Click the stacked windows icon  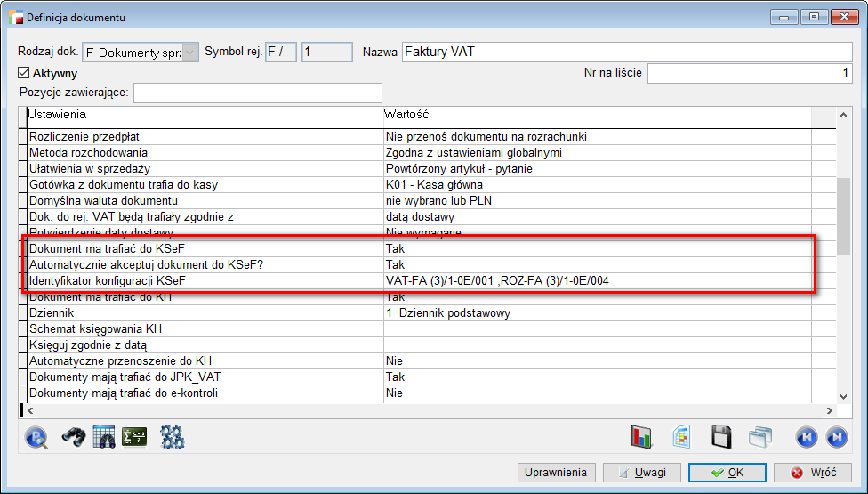click(x=761, y=436)
